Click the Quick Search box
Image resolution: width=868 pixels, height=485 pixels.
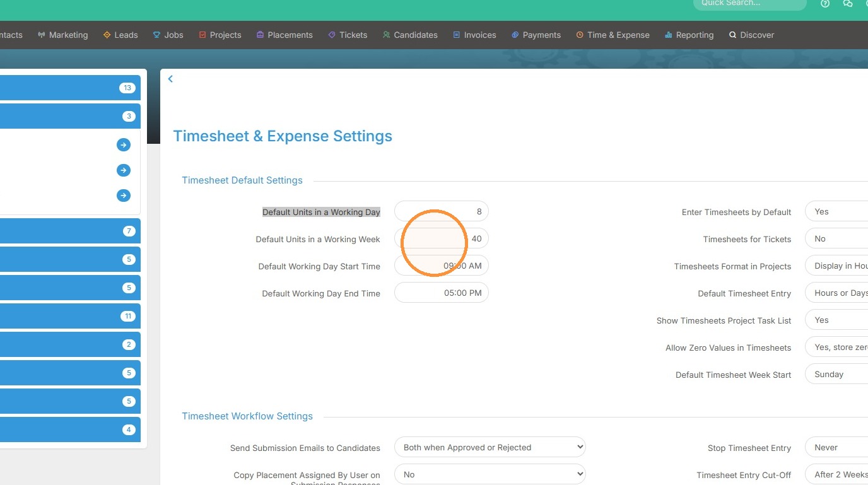coord(749,4)
